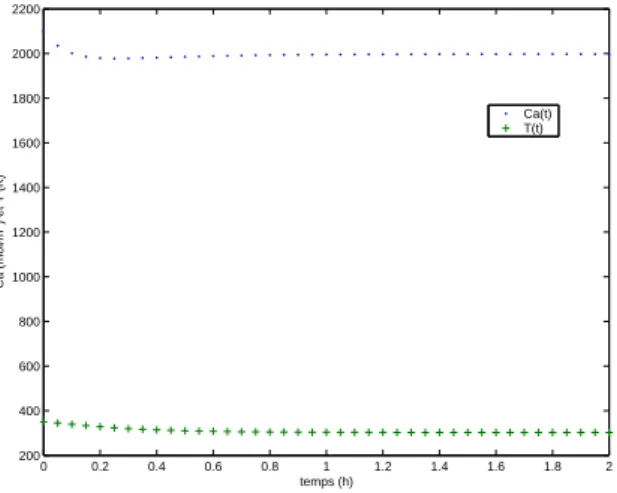Click x-axis tick label 0.6

point(213,467)
